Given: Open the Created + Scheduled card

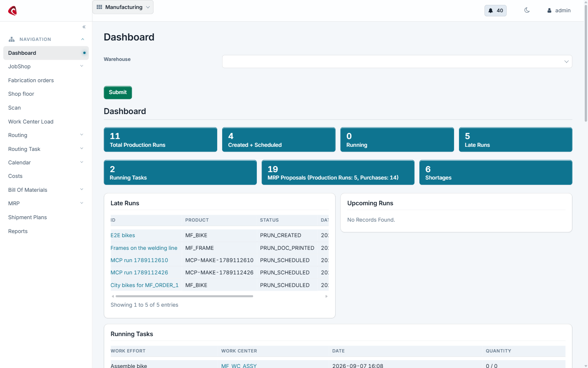Looking at the screenshot, I should pyautogui.click(x=279, y=139).
